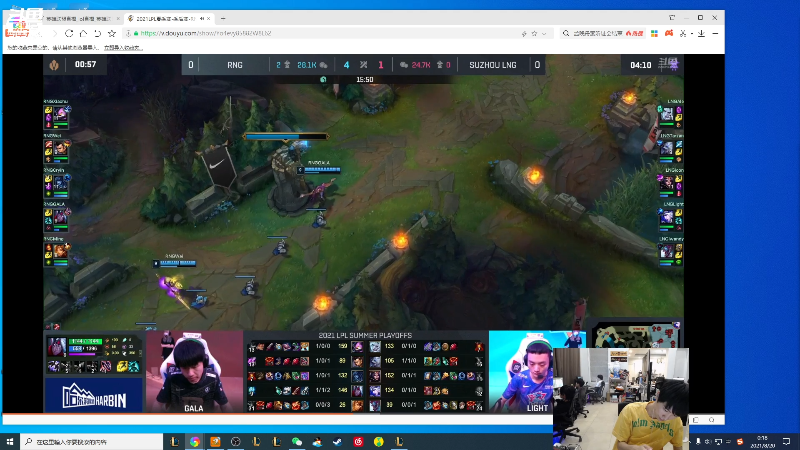Open the yellow-green round app taskbar icon
The height and width of the screenshot is (450, 800).
[379, 441]
